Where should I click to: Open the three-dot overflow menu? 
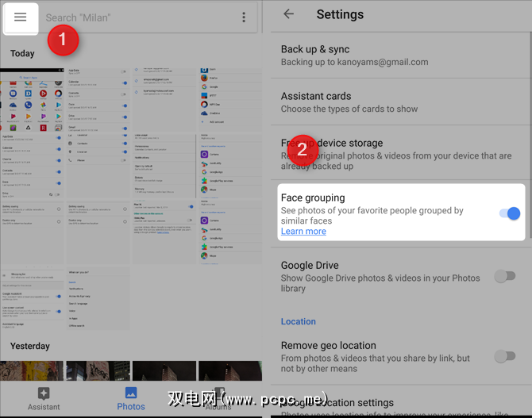244,17
